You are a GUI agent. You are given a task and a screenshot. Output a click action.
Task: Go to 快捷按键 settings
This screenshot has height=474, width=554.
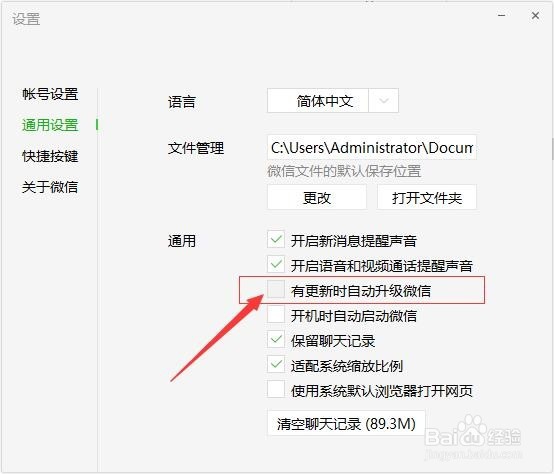50,156
